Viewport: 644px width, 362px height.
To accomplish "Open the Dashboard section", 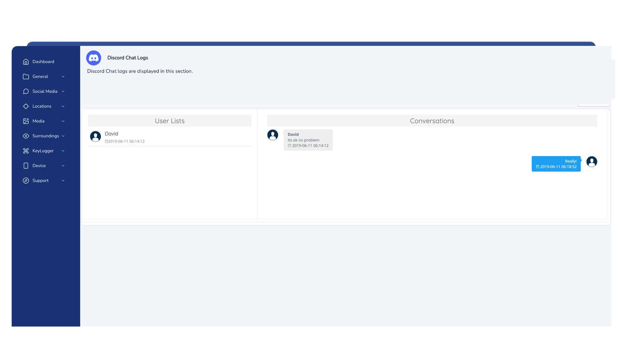I will pyautogui.click(x=43, y=61).
